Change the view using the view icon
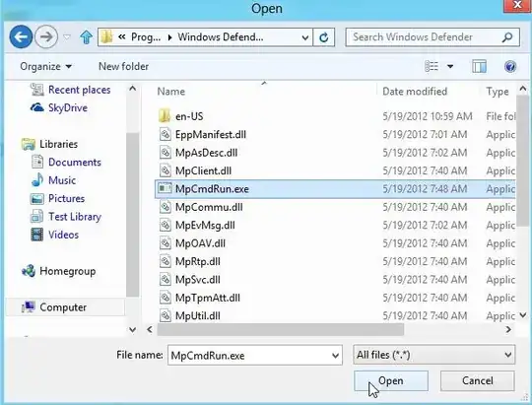The image size is (532, 405). click(x=432, y=66)
